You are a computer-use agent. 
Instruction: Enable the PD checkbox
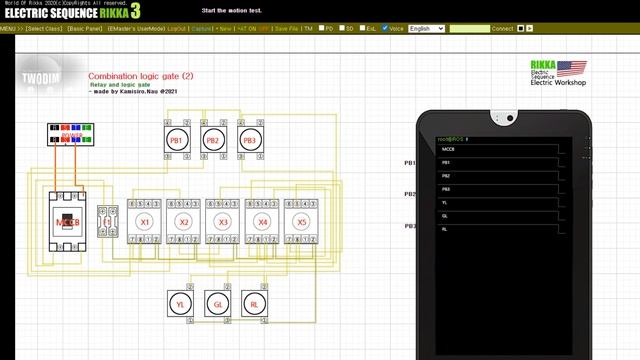coord(321,28)
